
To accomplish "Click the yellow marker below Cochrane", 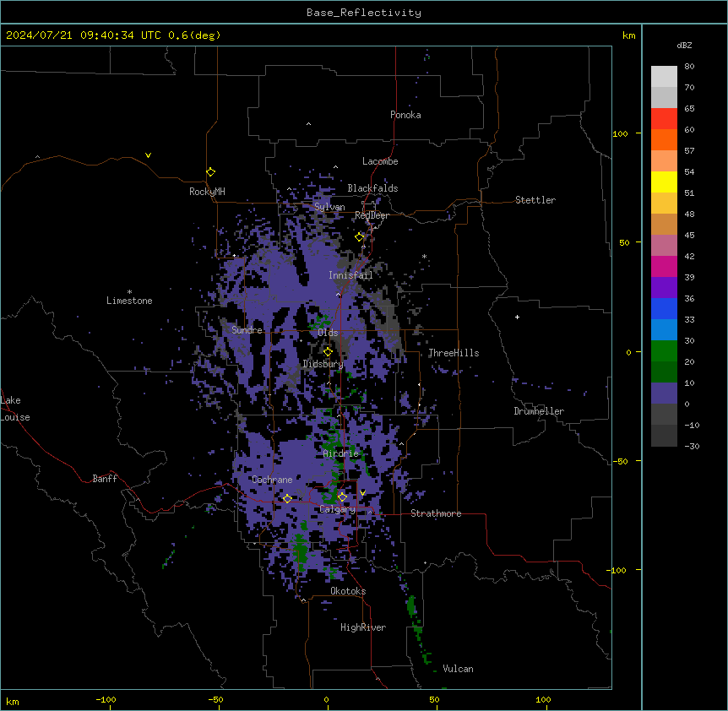I will tap(287, 498).
